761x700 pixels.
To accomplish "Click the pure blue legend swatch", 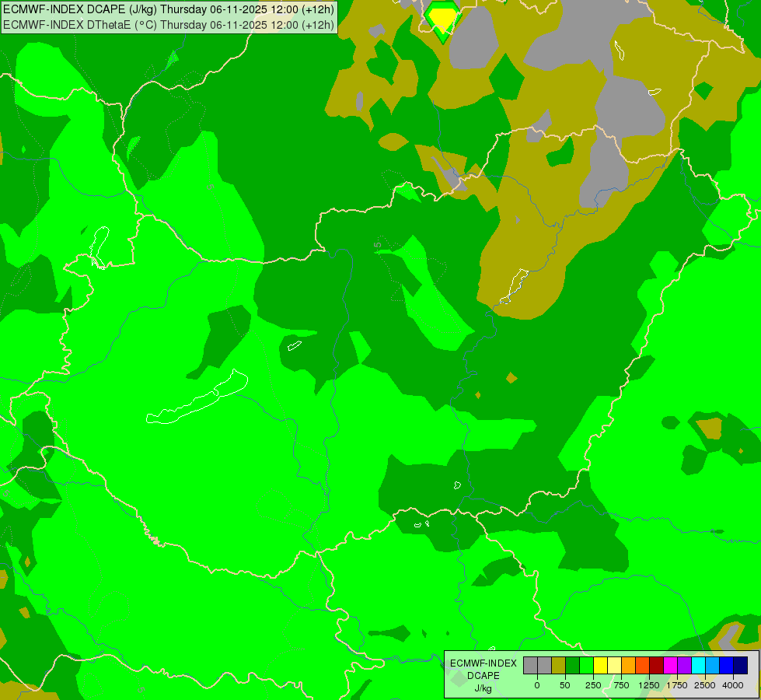I will (x=727, y=666).
